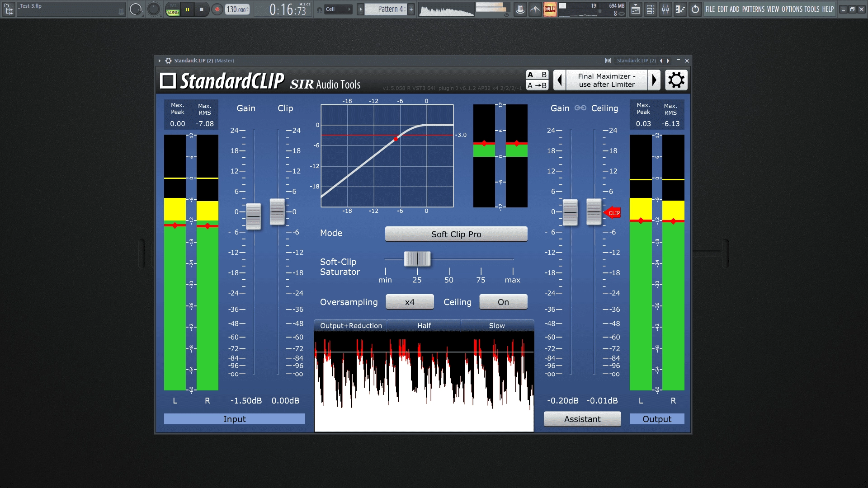Viewport: 868px width, 488px height.
Task: Click the master volume knob
Action: pyautogui.click(x=136, y=9)
